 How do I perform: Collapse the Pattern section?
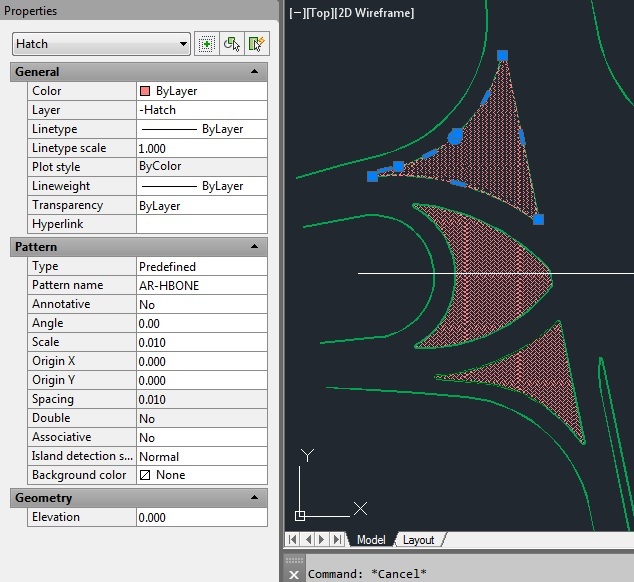coord(255,247)
